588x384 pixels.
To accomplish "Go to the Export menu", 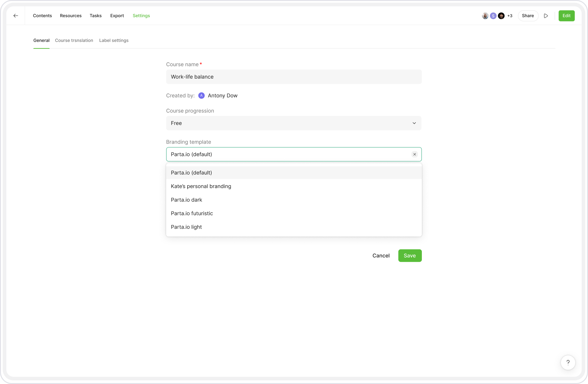I will click(x=117, y=16).
